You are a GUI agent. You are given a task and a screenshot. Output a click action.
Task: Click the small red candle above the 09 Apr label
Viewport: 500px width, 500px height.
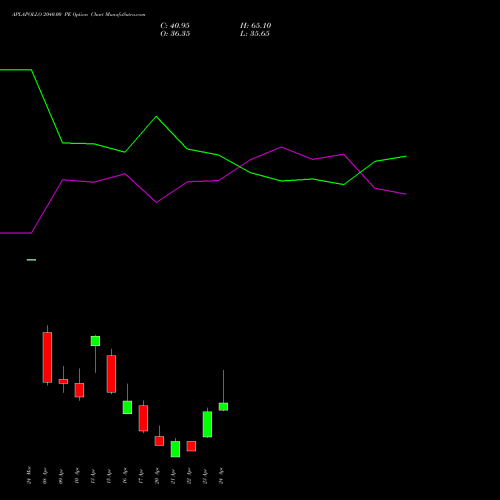click(x=63, y=381)
